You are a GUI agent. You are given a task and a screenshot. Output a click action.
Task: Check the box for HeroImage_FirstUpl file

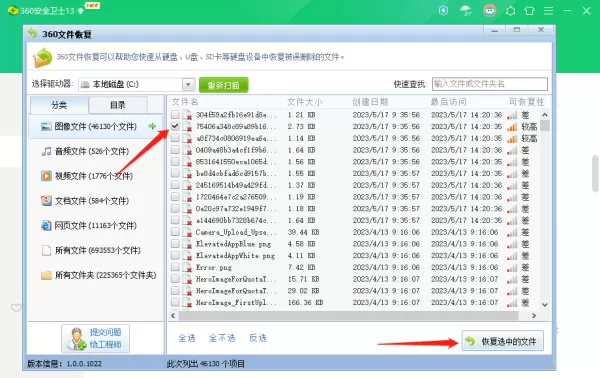[x=175, y=302]
